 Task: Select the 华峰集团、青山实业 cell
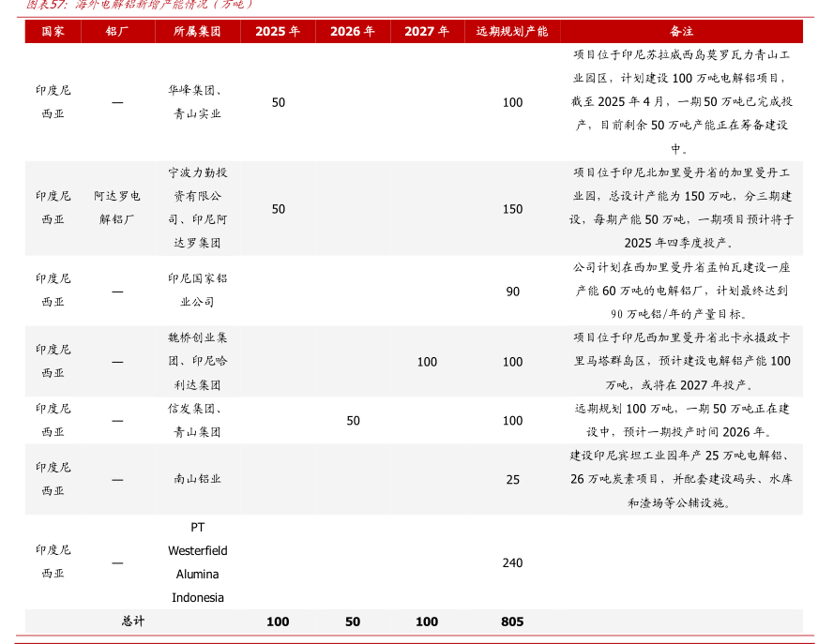point(197,102)
